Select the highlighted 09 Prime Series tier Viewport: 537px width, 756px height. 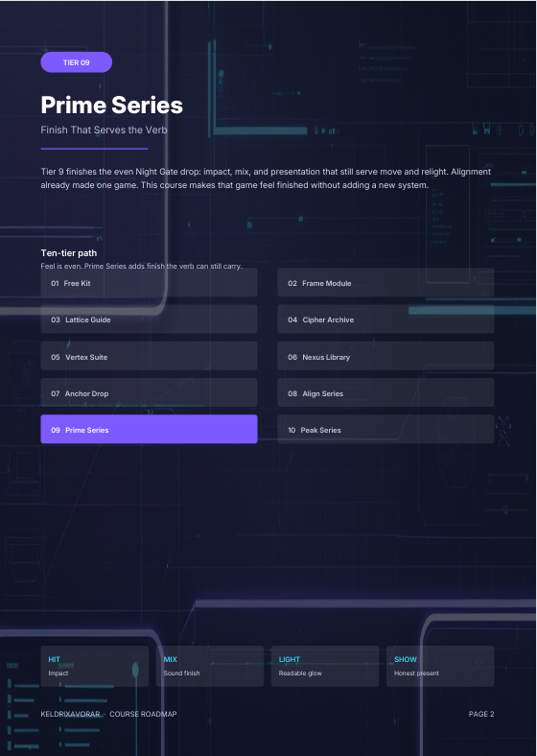[149, 429]
